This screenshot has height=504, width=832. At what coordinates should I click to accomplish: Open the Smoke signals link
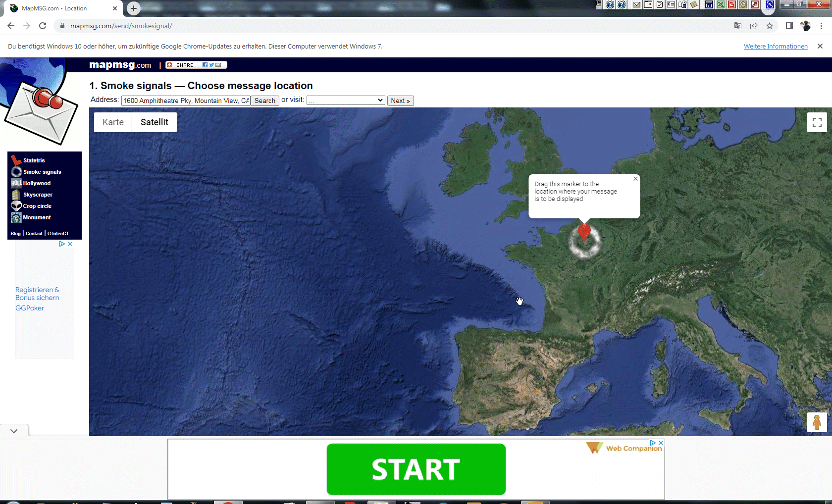[42, 172]
